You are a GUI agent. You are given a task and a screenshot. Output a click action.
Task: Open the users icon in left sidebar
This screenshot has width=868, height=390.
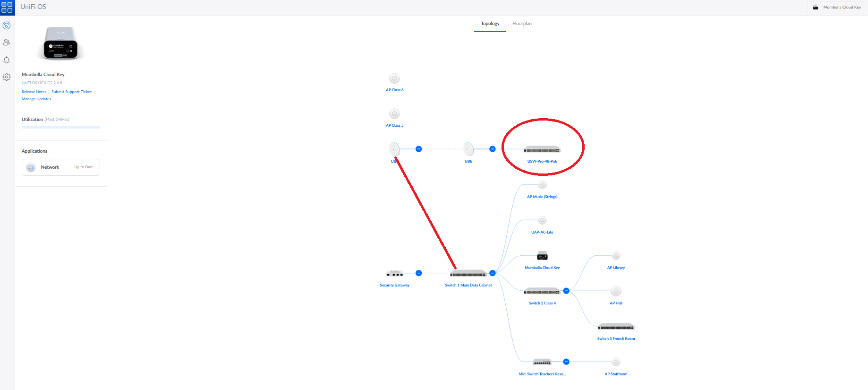(x=7, y=42)
